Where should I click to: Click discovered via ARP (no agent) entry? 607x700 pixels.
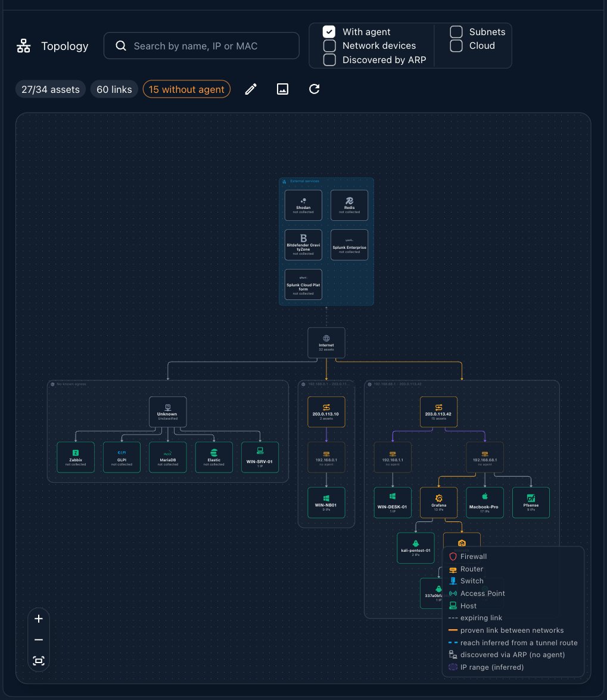pos(506,655)
